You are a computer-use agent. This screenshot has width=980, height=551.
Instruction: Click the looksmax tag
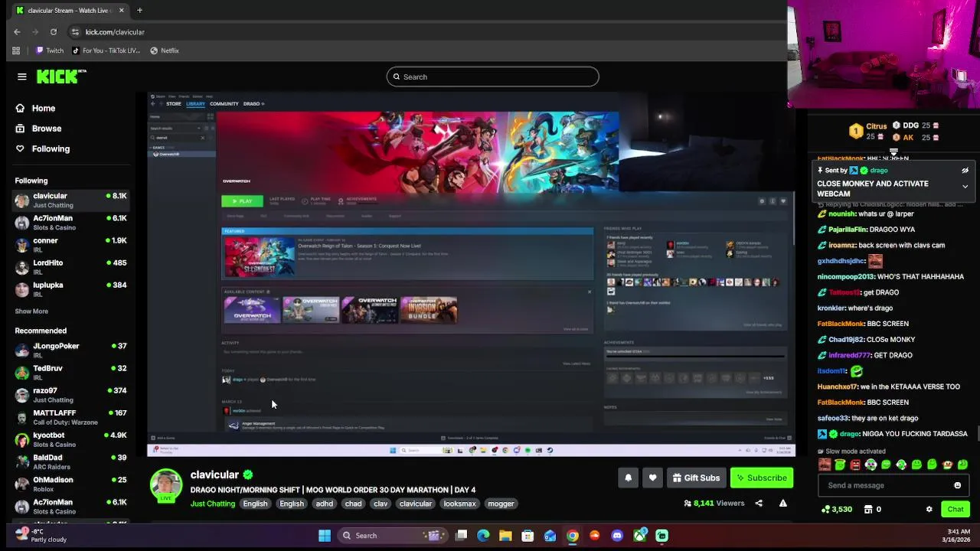[459, 504]
